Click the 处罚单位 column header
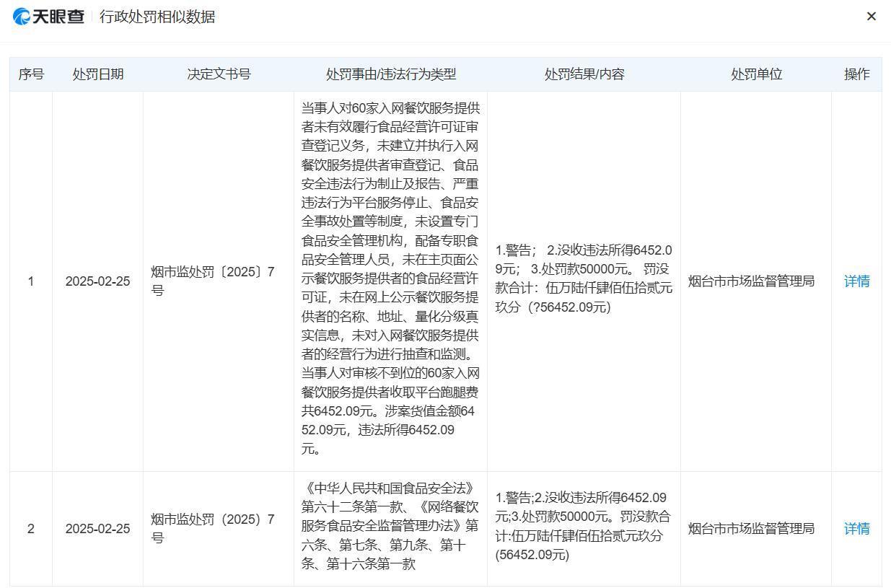The width and height of the screenshot is (891, 588). [x=755, y=74]
